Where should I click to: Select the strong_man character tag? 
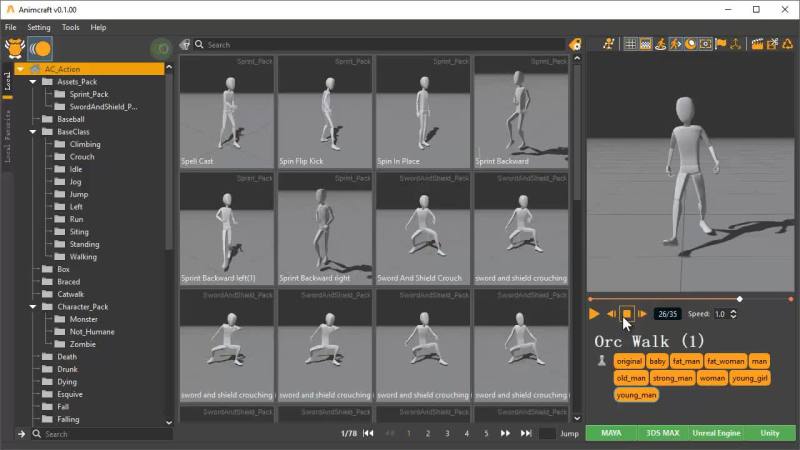pos(672,378)
